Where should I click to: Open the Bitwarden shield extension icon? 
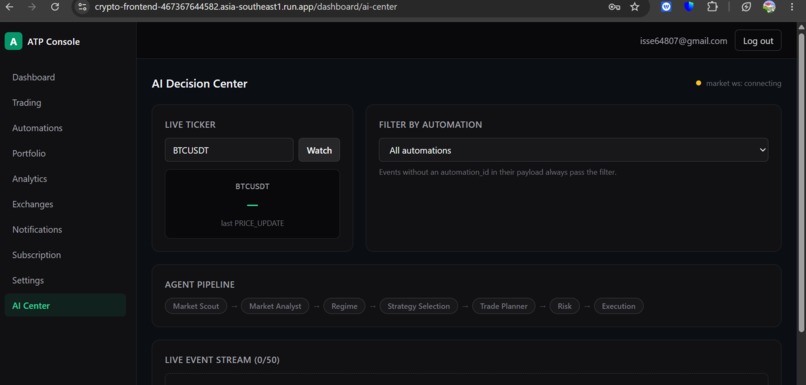click(689, 7)
